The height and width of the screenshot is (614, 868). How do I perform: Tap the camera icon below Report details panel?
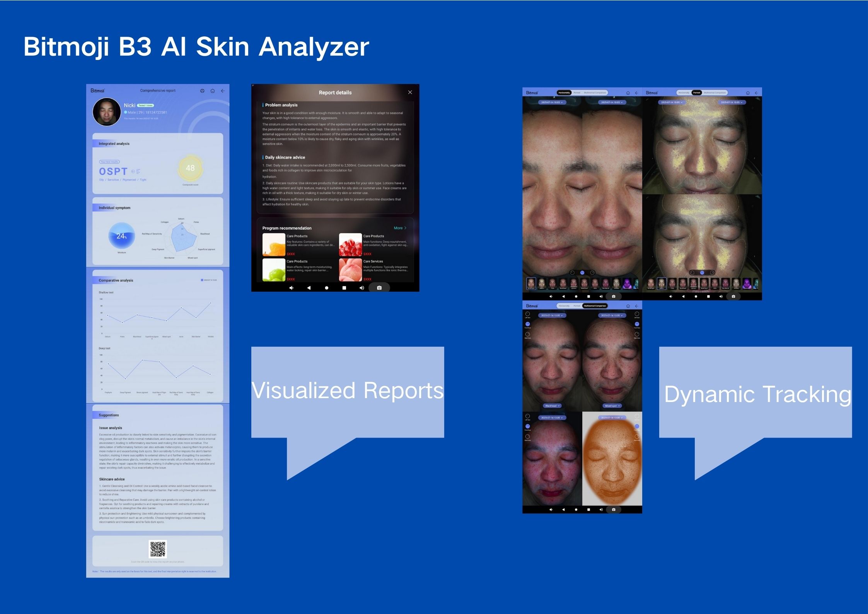coord(379,288)
